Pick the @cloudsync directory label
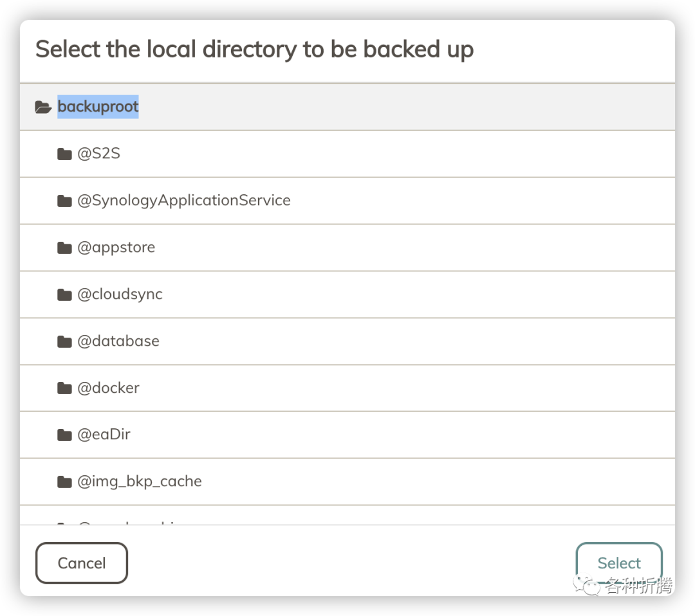 [120, 294]
